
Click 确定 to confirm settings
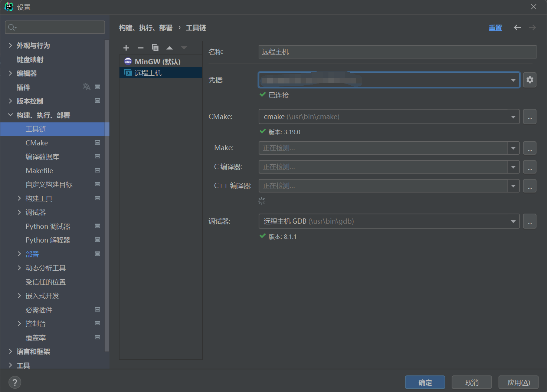coord(425,382)
